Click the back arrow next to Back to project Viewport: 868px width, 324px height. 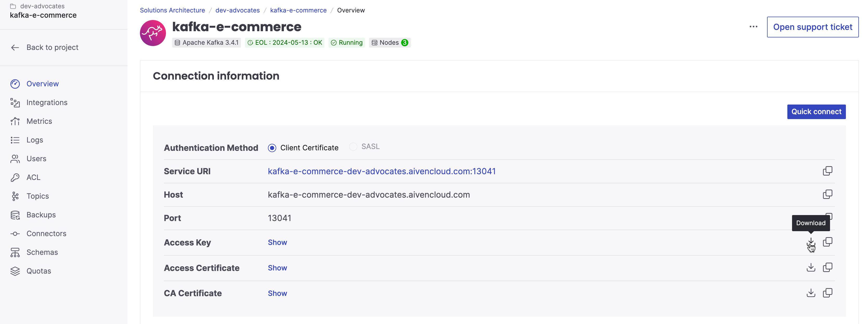(x=15, y=48)
